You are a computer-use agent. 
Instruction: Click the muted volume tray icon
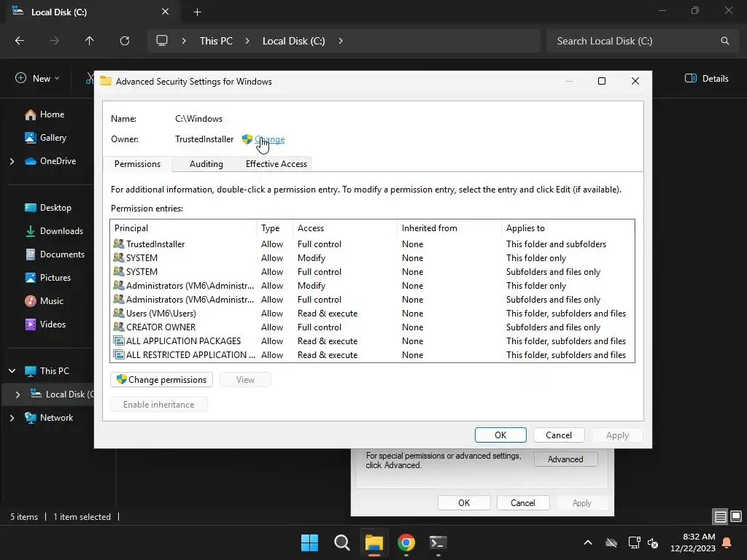point(653,542)
